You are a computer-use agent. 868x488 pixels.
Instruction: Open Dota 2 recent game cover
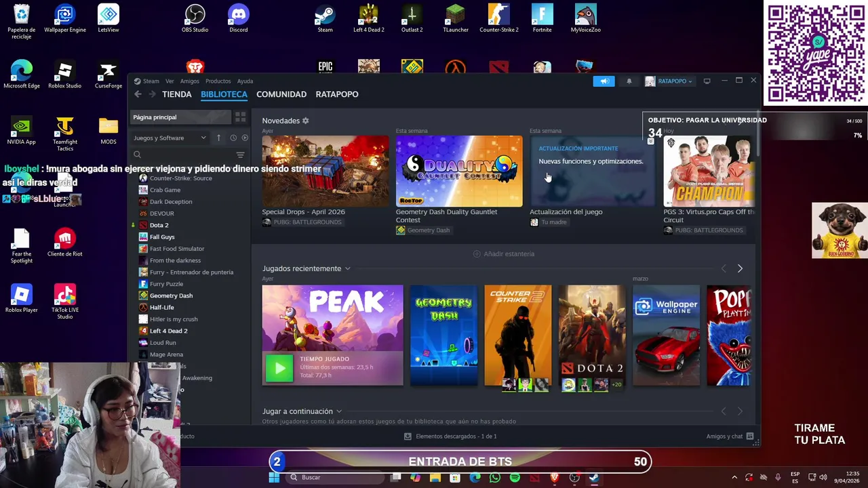(x=592, y=335)
